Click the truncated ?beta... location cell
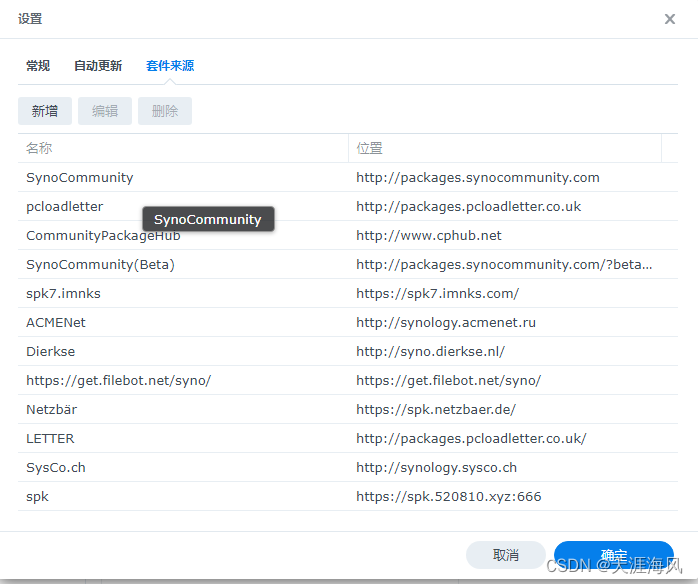698x584 pixels. [x=504, y=264]
